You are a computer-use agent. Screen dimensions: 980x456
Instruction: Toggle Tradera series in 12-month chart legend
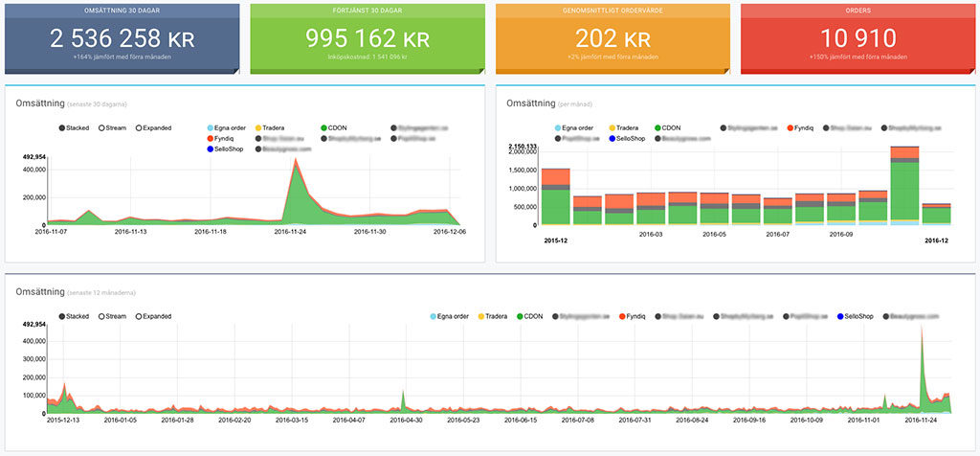coord(493,316)
